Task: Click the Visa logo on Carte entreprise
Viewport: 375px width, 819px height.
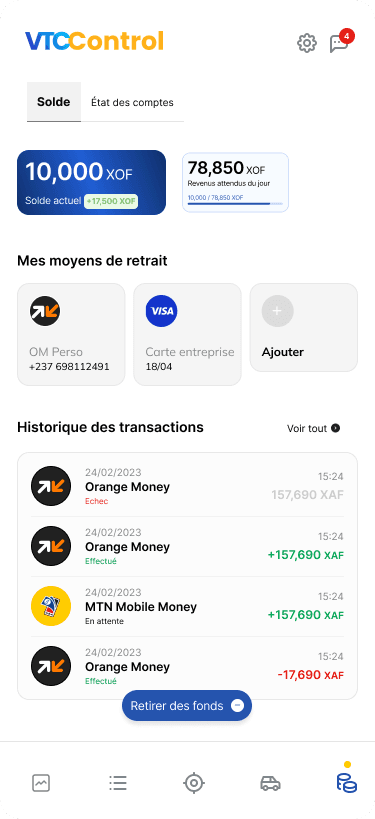Action: point(161,311)
